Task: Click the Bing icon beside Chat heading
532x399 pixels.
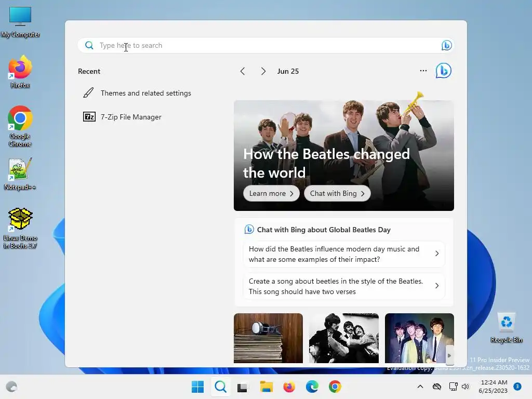Action: pos(249,229)
